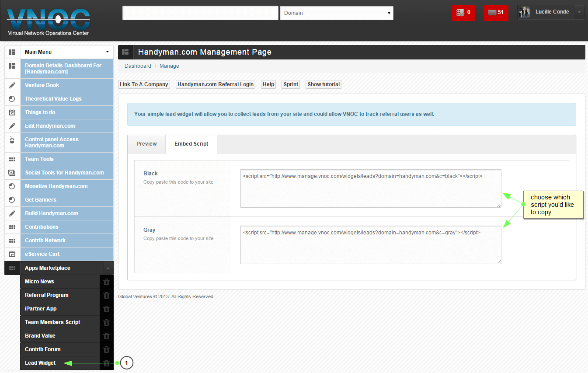Screen dimensions: 588x373
Task: Click the grid icon beside Team Tools
Action: coord(12,159)
